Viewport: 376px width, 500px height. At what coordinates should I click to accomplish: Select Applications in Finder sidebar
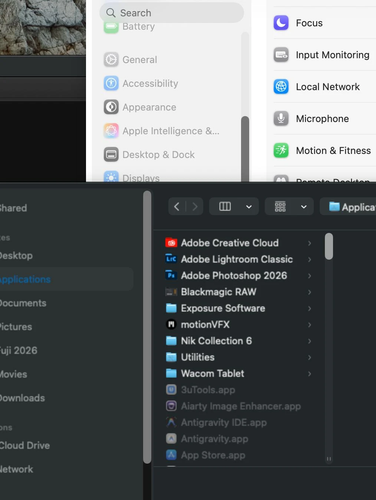coord(66,279)
